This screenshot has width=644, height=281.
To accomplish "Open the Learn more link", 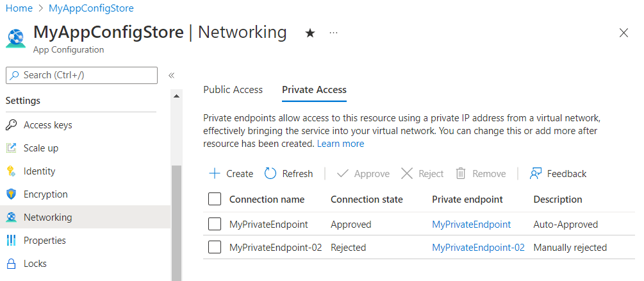I will [x=340, y=144].
